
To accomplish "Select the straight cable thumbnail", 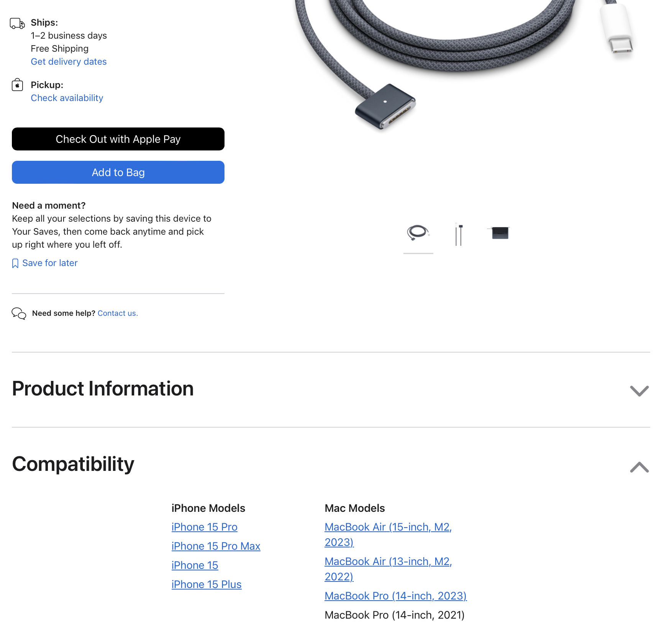I will coord(459,234).
